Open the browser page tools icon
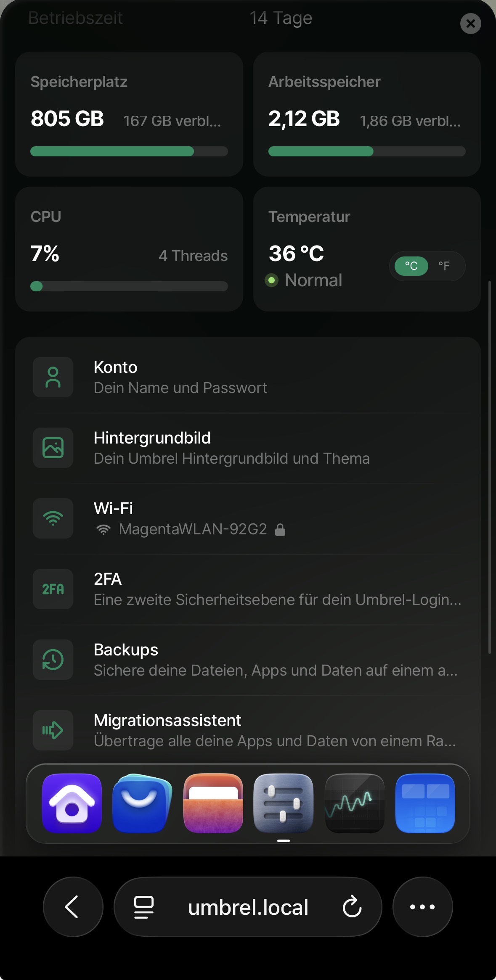496x980 pixels. coord(143,907)
